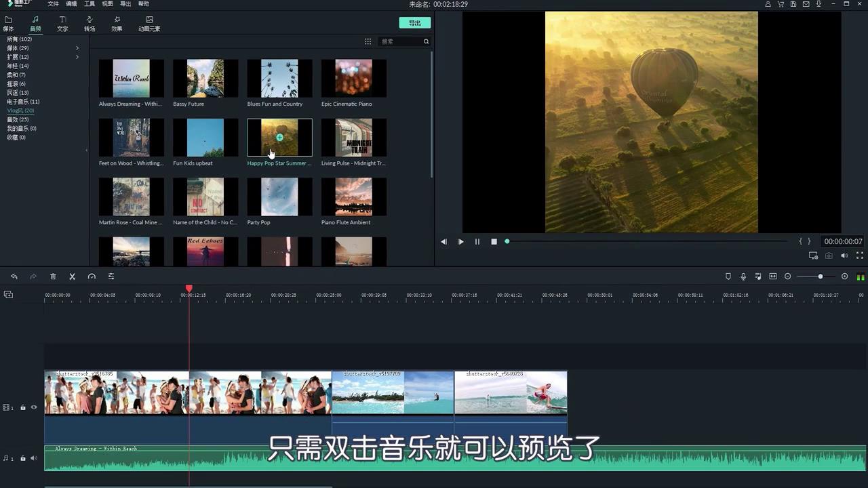The height and width of the screenshot is (488, 868).
Task: Click the undo arrow above the timeline
Action: [14, 276]
